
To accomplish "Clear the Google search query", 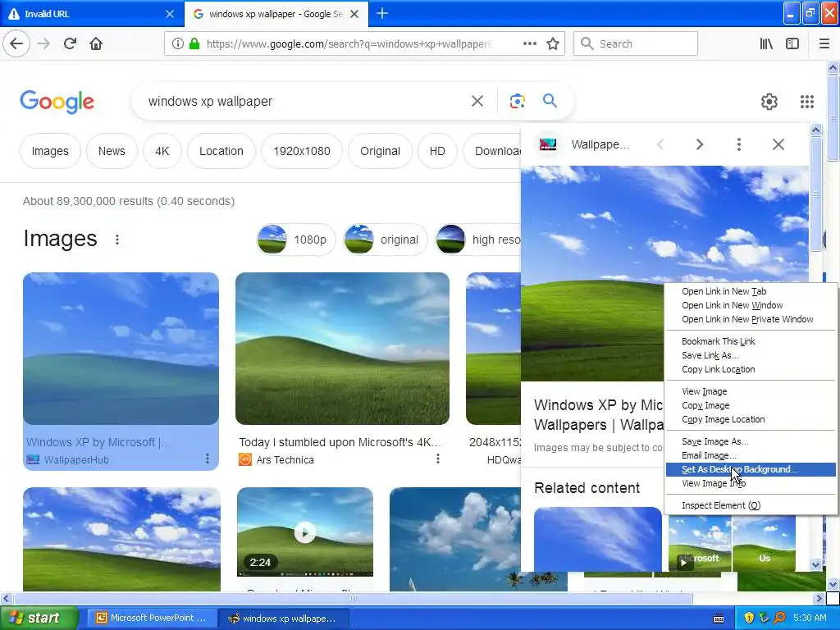I will 477,101.
